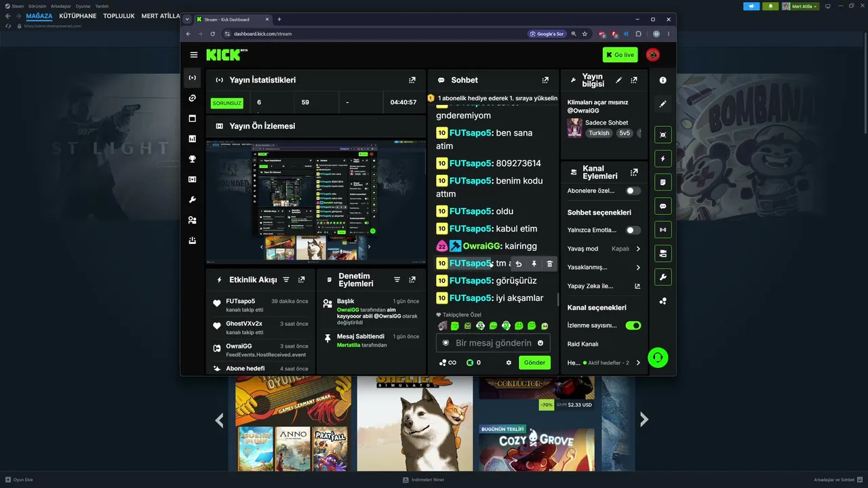Image resolution: width=868 pixels, height=488 pixels.
Task: Open the Görünüm menu in Steam
Action: coord(37,6)
